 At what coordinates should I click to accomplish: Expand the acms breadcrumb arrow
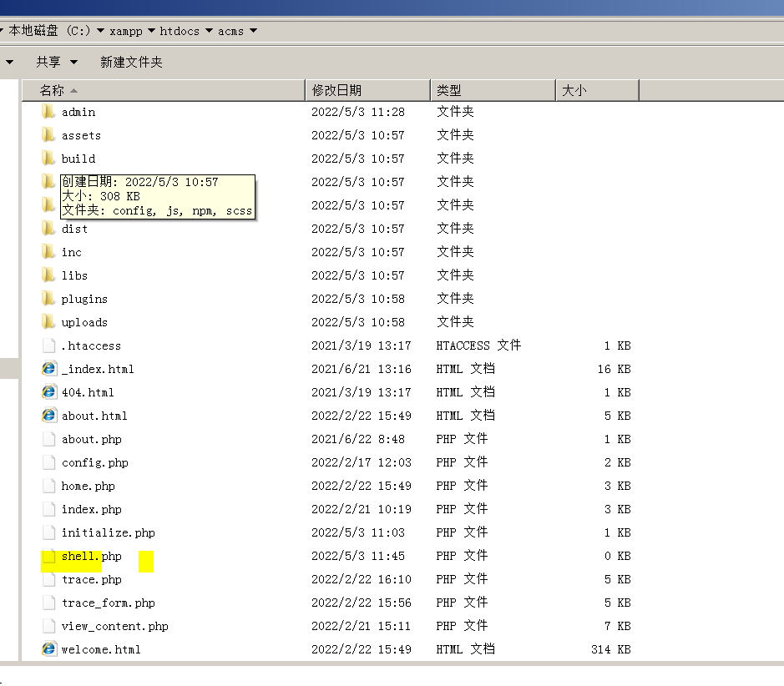click(x=254, y=31)
